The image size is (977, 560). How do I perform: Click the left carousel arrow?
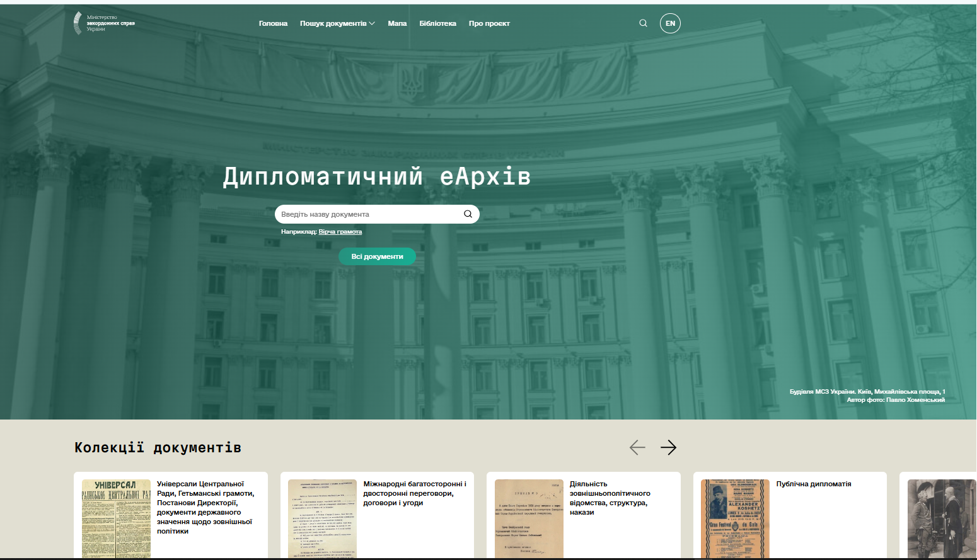pos(637,447)
